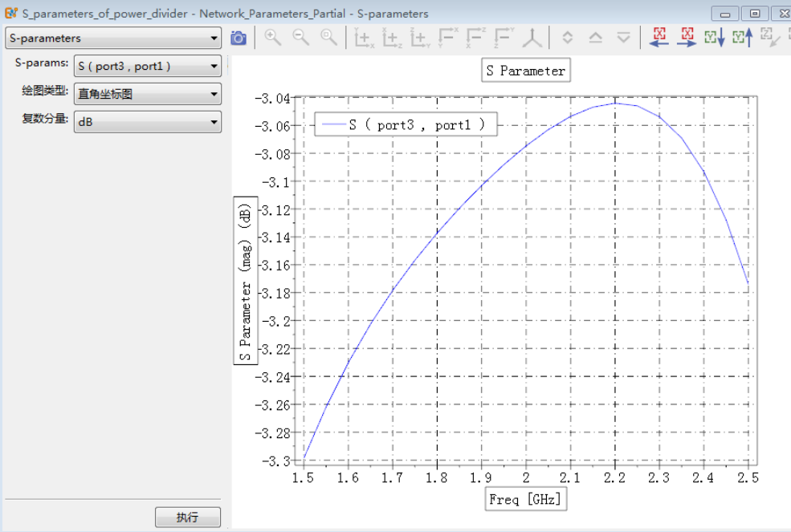The width and height of the screenshot is (791, 532).
Task: Select the negative XY view icon
Action: point(447,38)
